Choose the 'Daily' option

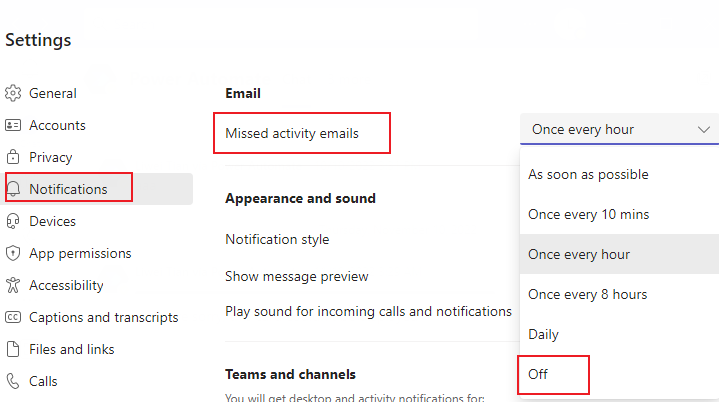tap(619, 334)
